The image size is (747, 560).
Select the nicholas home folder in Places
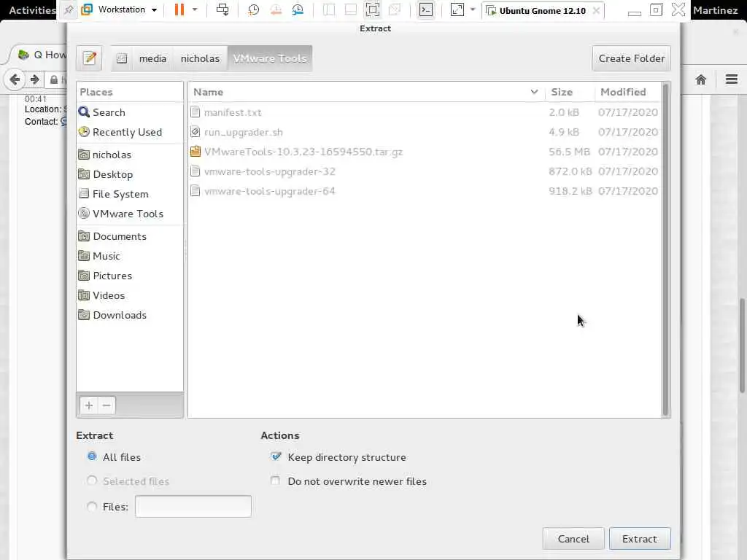[130, 155]
